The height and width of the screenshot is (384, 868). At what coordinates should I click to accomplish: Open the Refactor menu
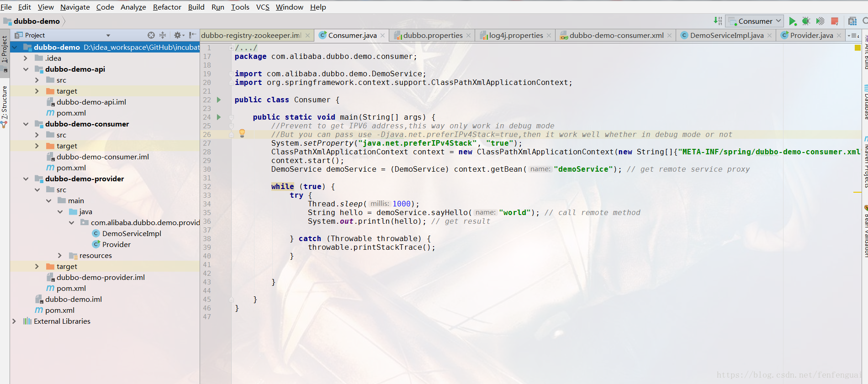167,7
